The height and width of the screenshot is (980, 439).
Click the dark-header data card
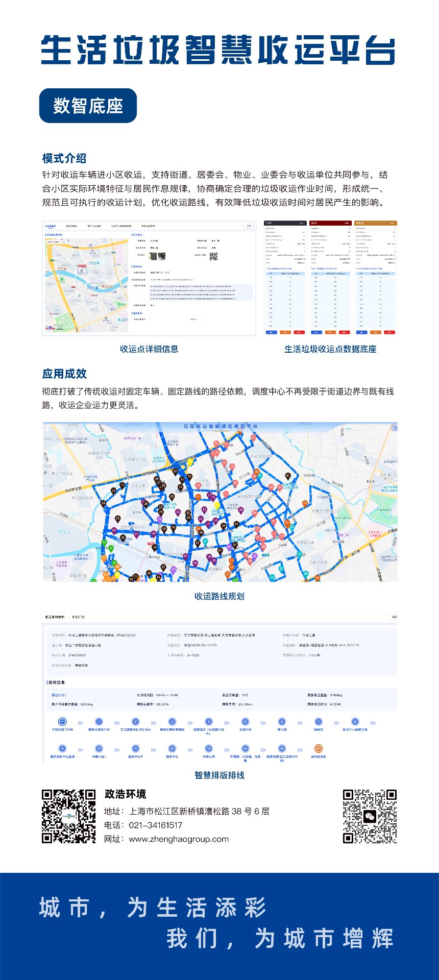coord(284,278)
